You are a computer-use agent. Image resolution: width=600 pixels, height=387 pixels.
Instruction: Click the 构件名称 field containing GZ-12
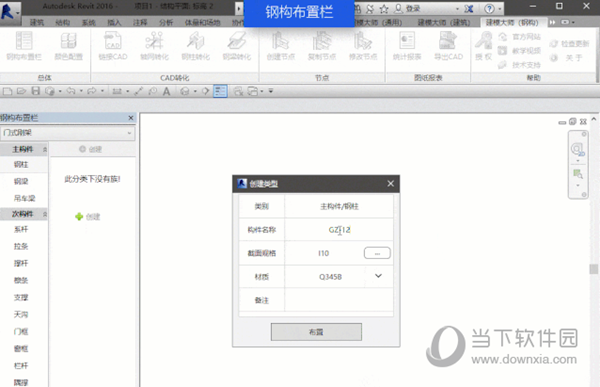(x=339, y=230)
